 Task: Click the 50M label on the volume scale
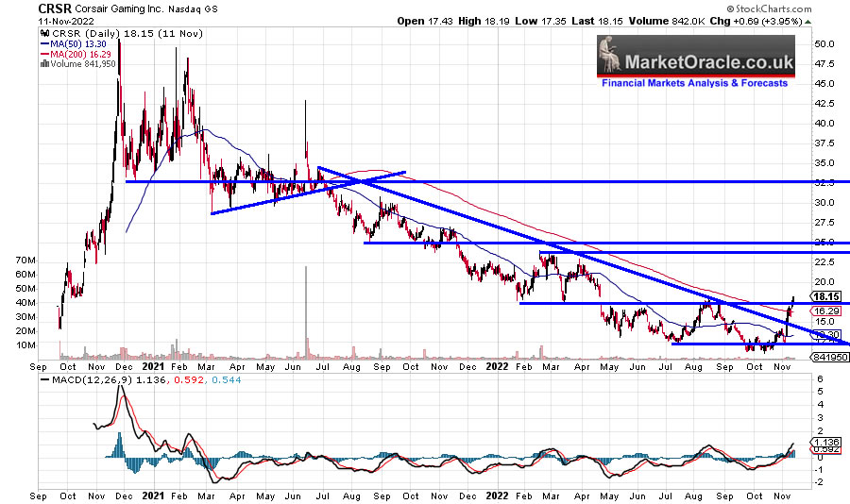[26, 289]
